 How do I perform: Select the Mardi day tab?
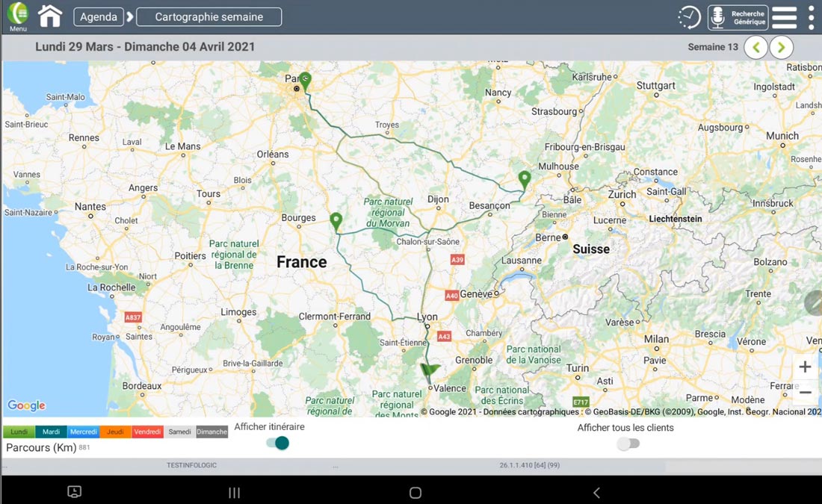[x=51, y=432]
